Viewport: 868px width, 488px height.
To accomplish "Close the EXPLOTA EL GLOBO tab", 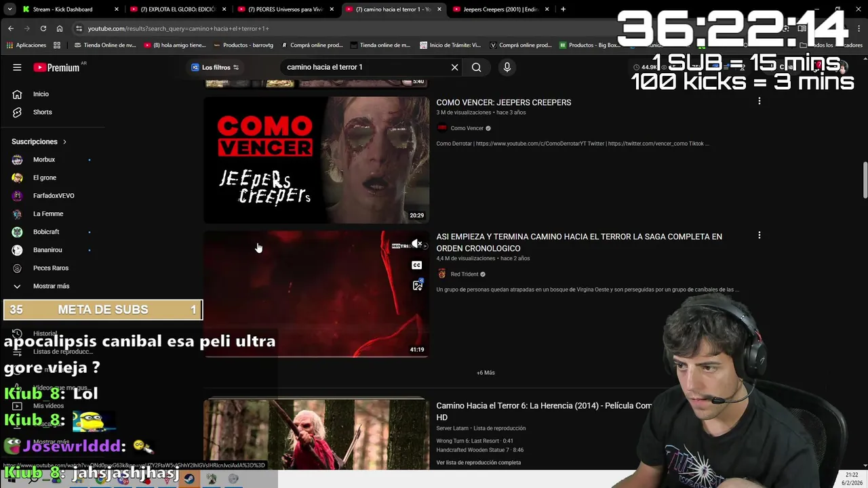I will tap(223, 9).
